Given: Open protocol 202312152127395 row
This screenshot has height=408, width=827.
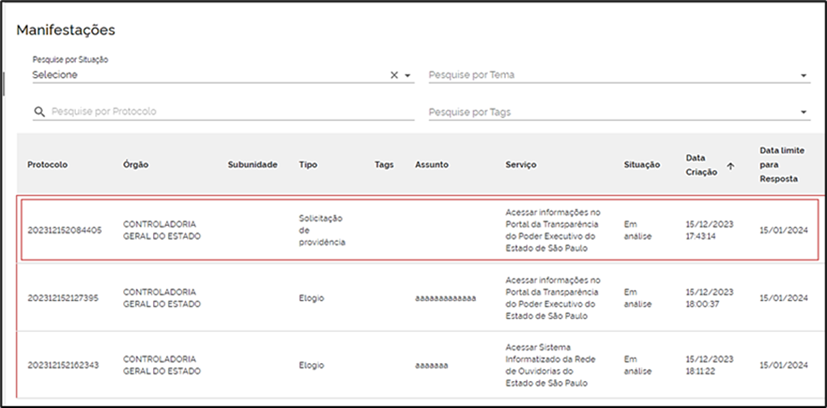Looking at the screenshot, I should pos(421,297).
